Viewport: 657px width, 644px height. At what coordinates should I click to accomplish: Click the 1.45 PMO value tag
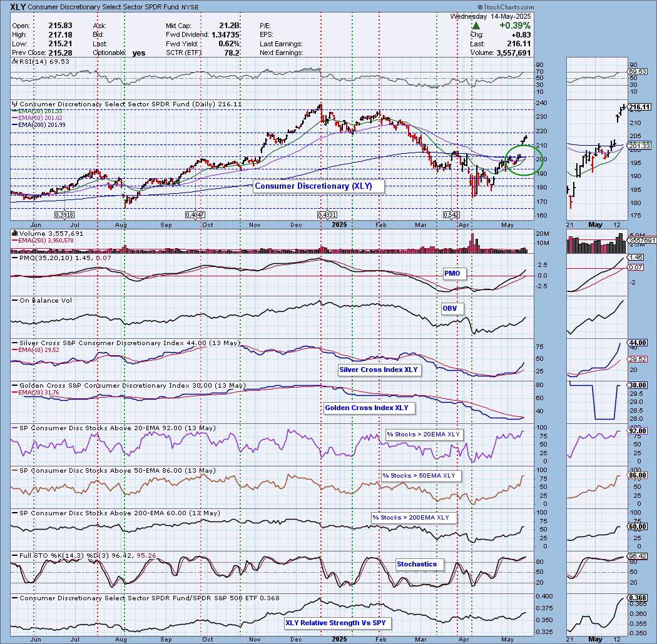tap(636, 258)
